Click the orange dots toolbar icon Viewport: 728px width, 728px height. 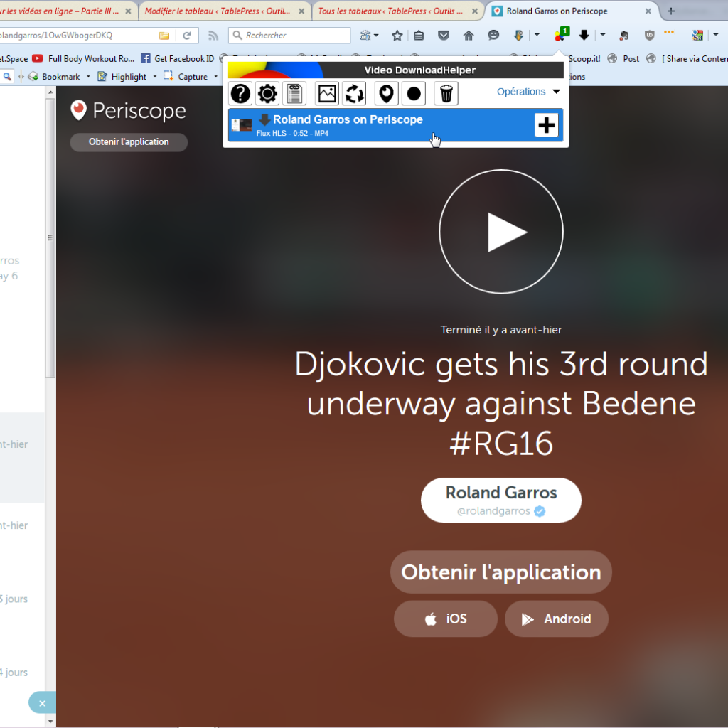click(670, 33)
